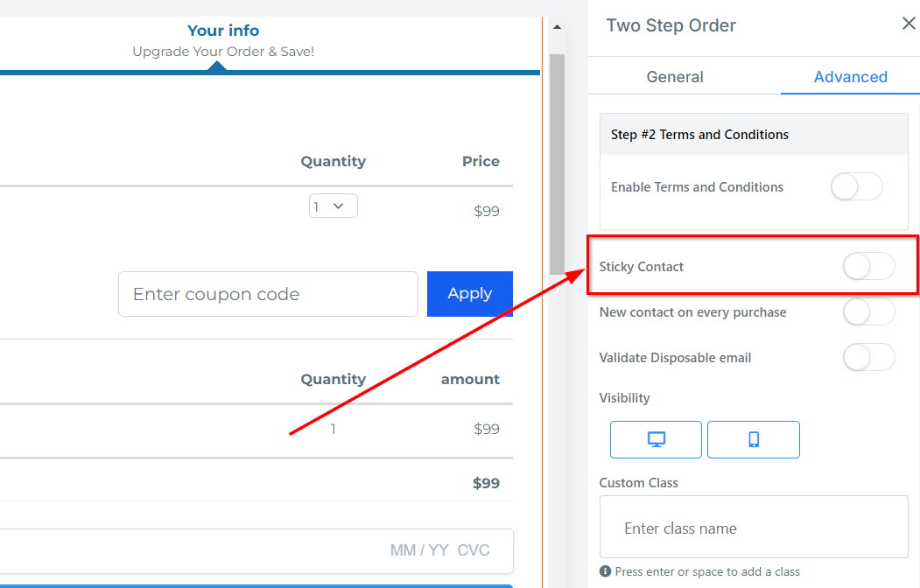
Task: Close the Two Step Order panel
Action: (x=909, y=24)
